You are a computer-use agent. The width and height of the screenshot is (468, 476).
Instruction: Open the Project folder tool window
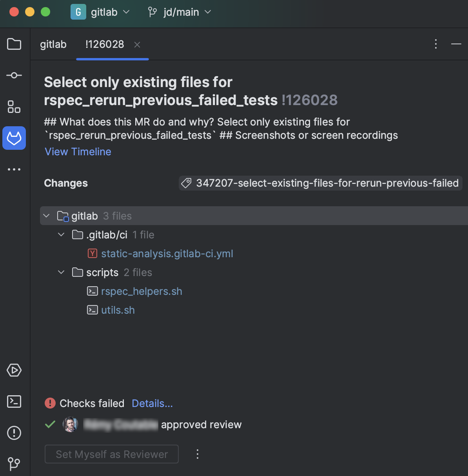pos(14,44)
